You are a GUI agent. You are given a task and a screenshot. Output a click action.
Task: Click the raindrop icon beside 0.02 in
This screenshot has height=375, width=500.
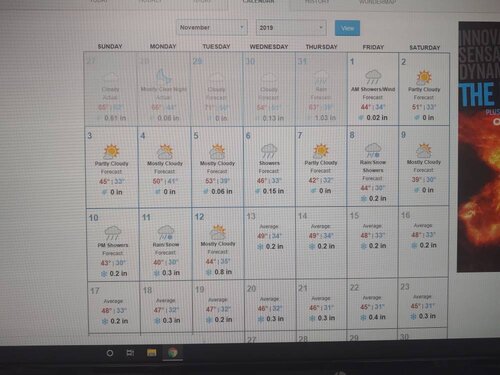click(361, 118)
